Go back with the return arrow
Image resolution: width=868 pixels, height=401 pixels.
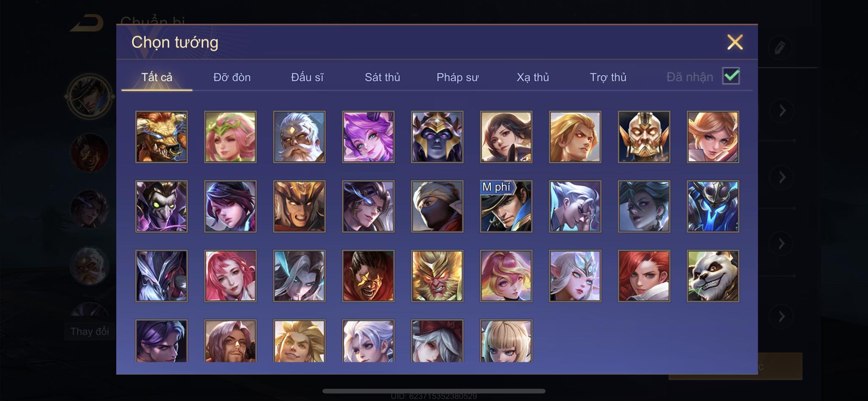tap(87, 23)
